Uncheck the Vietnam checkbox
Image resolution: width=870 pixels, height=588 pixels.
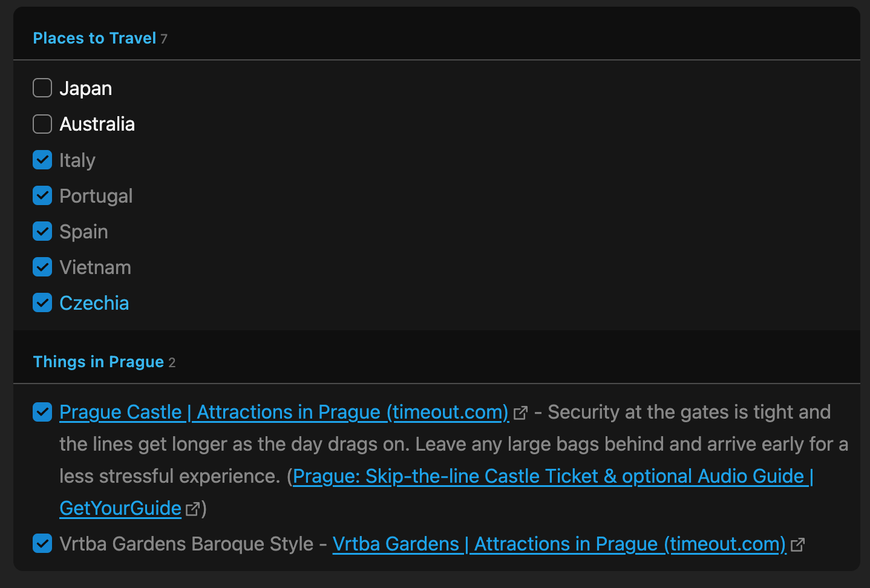click(42, 267)
